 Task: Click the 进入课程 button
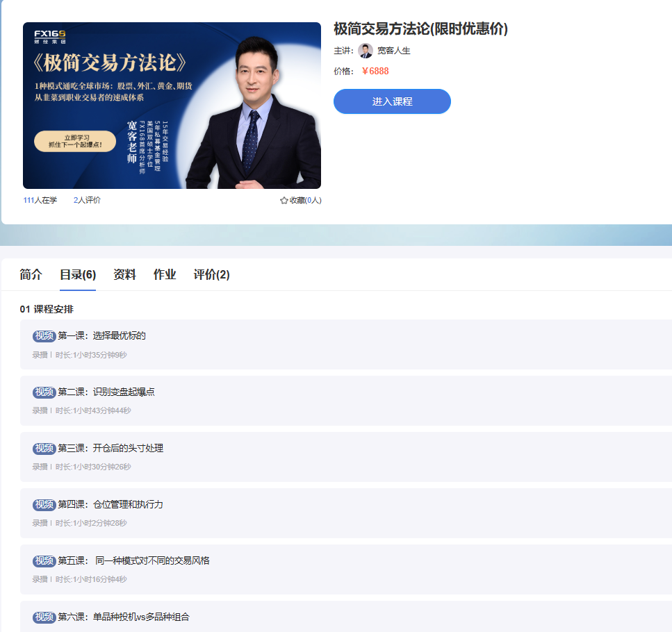(391, 101)
